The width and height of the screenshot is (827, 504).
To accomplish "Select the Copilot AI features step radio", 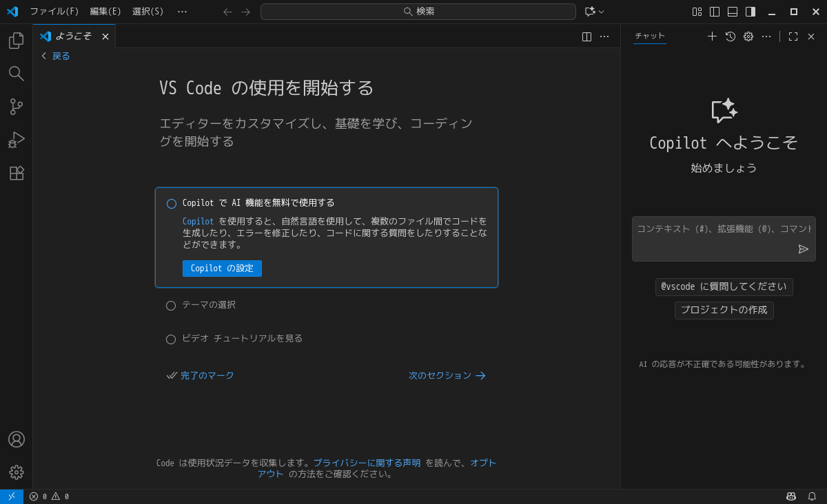I will 172,204.
